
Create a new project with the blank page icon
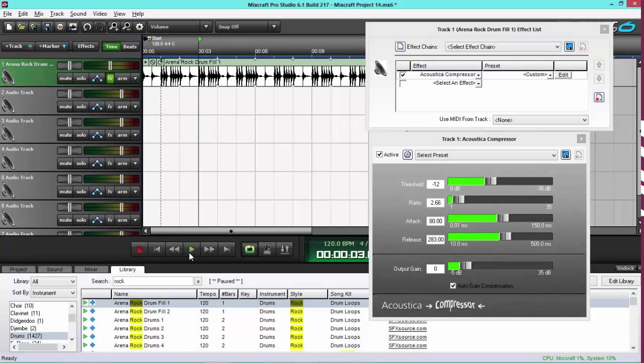coord(9,27)
